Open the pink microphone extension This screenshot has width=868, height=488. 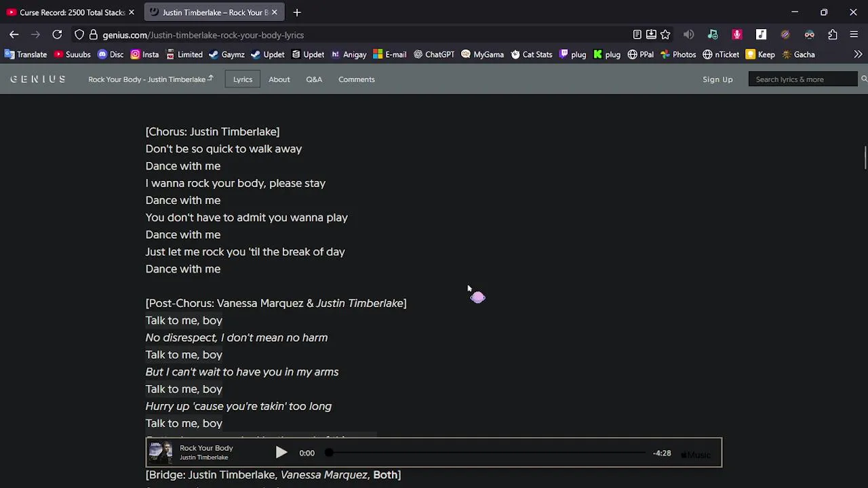coord(737,35)
